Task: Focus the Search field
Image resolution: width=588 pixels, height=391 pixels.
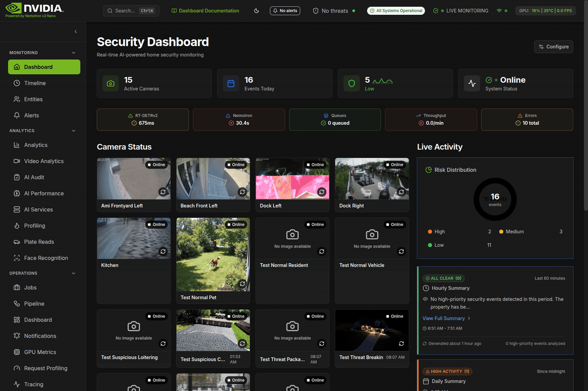Action: point(131,11)
